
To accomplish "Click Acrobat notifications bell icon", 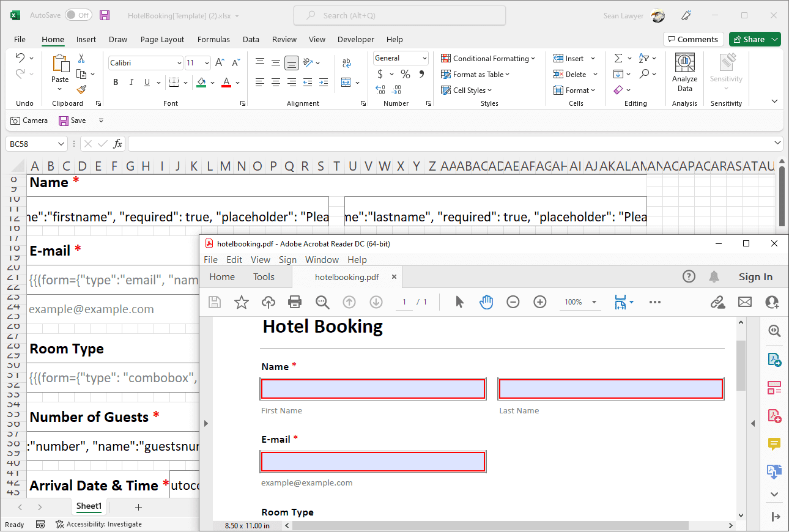I will point(714,276).
